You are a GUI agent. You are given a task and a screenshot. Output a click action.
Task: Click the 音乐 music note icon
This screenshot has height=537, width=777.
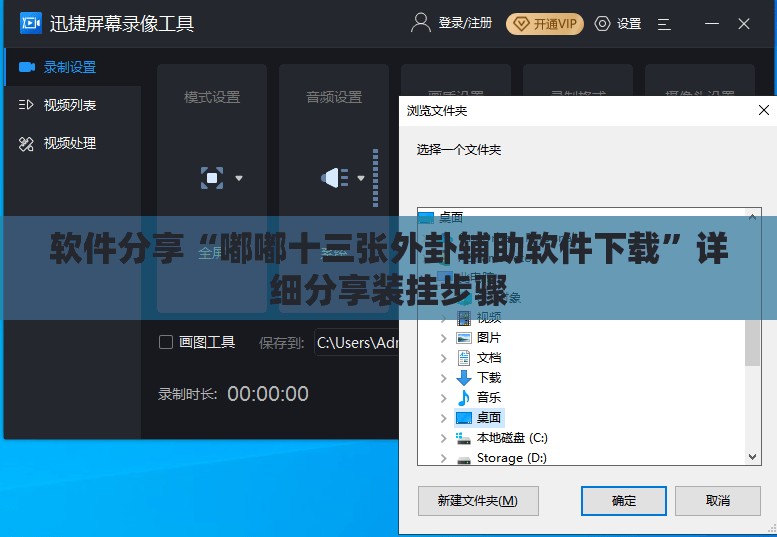pyautogui.click(x=464, y=398)
